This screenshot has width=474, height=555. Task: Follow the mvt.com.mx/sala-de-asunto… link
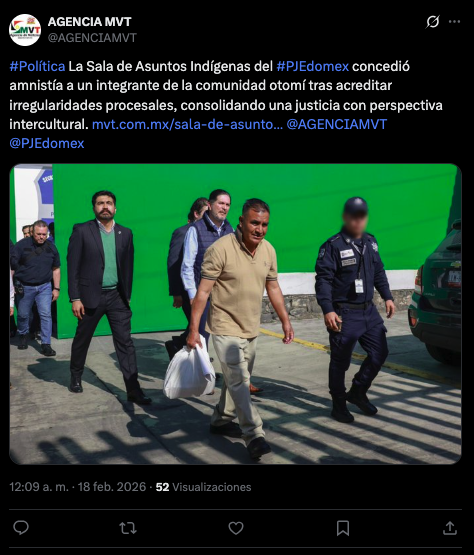tap(188, 124)
